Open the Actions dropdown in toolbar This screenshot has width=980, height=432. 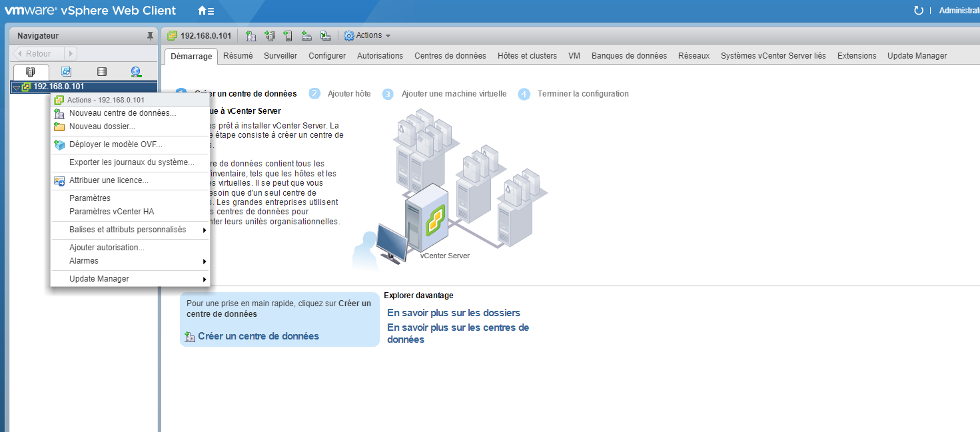(367, 35)
